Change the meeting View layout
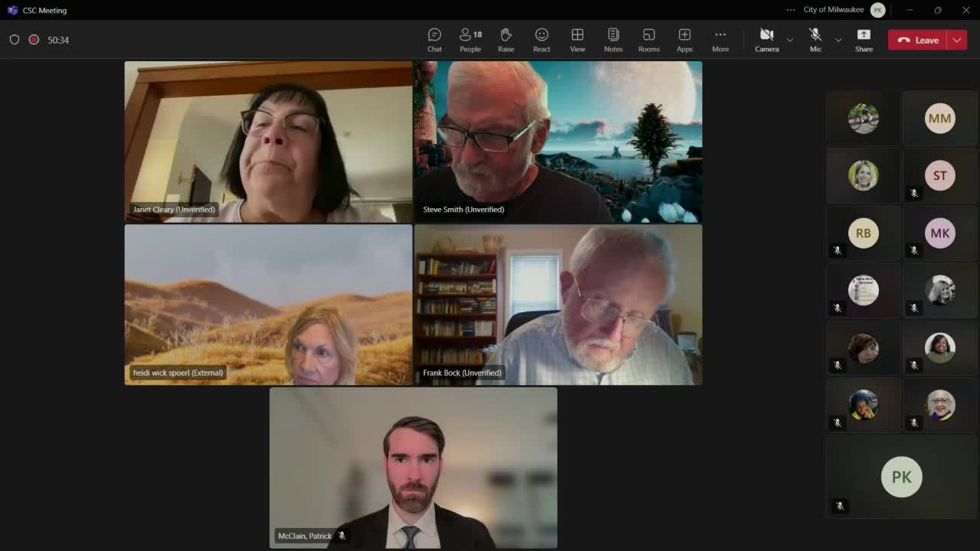Image resolution: width=980 pixels, height=551 pixels. [577, 40]
